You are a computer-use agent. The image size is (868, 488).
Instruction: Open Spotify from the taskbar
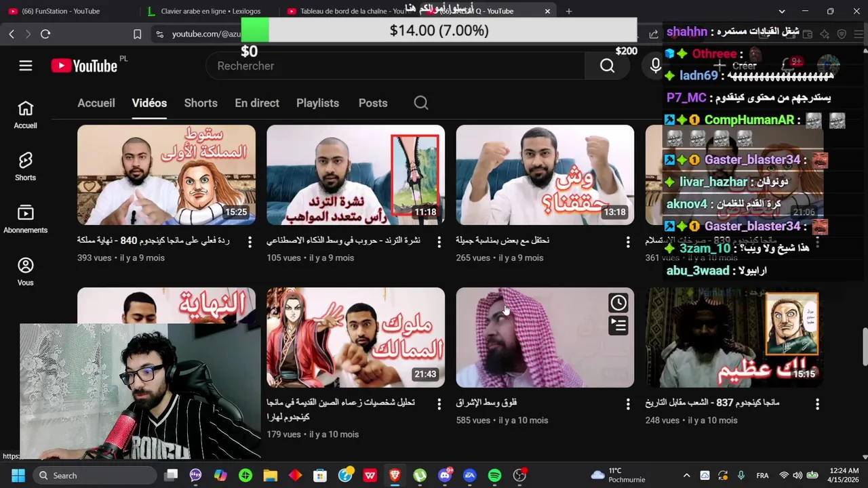494,476
